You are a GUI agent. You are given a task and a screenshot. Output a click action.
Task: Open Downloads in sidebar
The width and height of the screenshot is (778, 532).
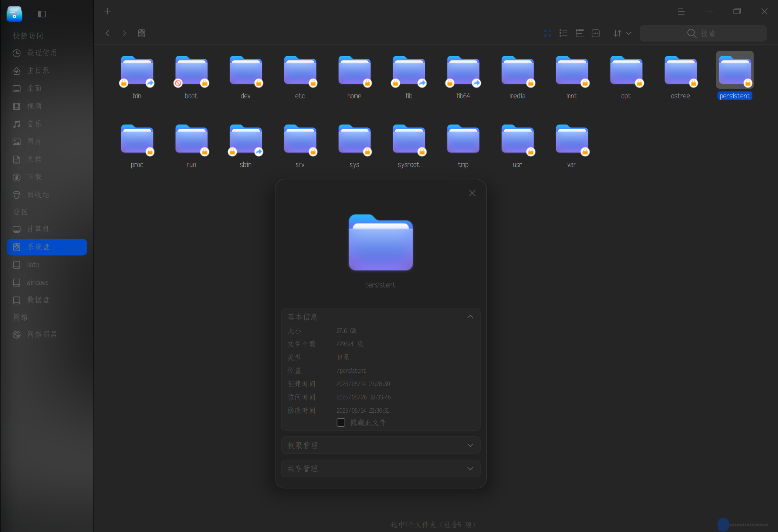coord(47,177)
